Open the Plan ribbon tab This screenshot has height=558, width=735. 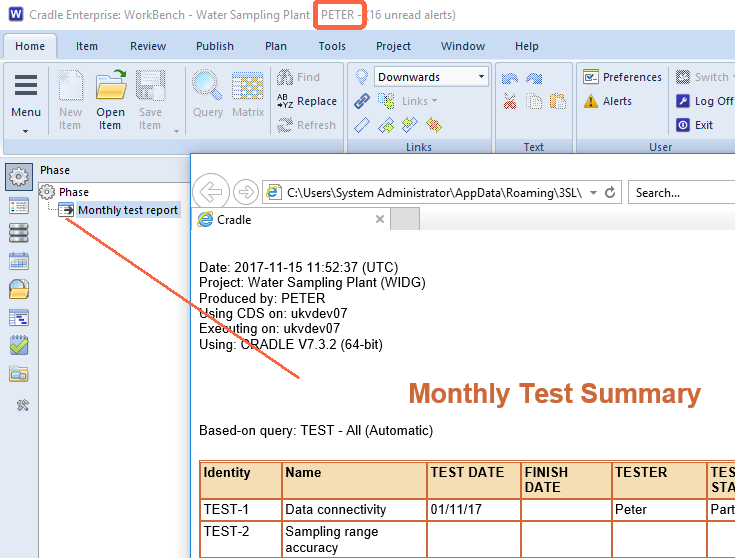tap(276, 46)
